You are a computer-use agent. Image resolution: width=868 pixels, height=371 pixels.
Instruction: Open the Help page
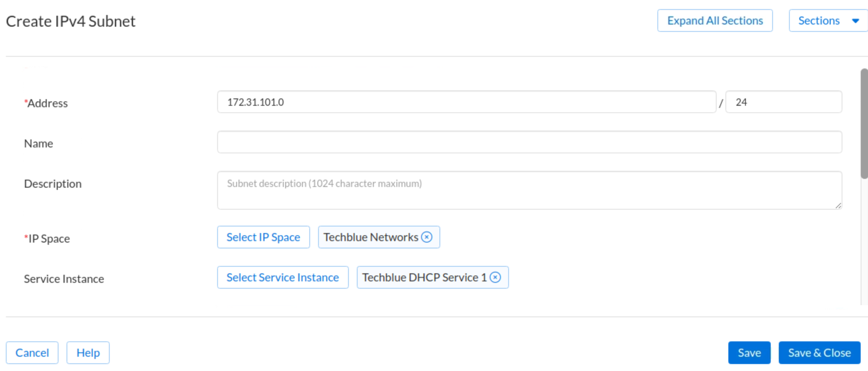coord(88,353)
